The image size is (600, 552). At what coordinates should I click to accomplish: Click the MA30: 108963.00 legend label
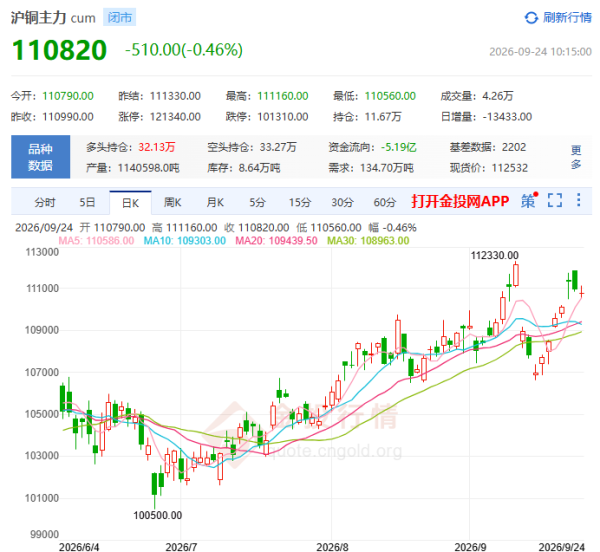tap(368, 241)
